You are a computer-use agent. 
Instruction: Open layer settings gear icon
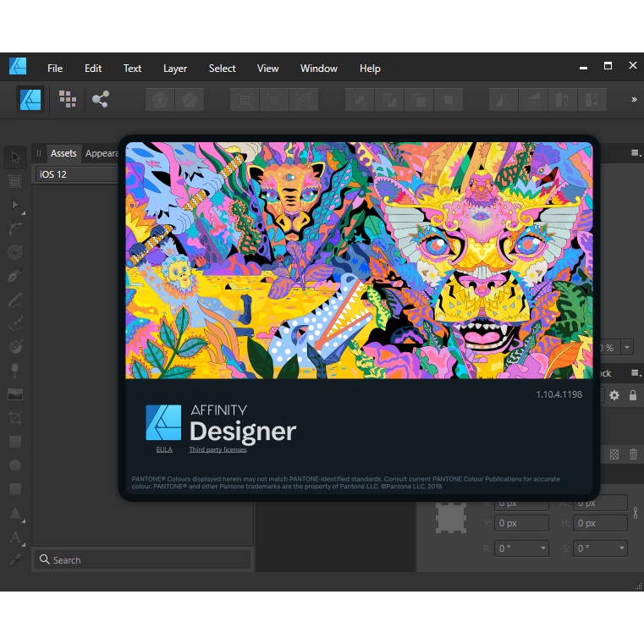click(614, 395)
